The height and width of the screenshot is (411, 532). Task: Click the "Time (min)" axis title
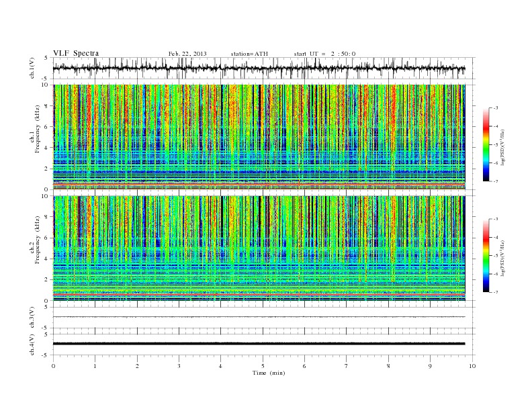pos(269,373)
